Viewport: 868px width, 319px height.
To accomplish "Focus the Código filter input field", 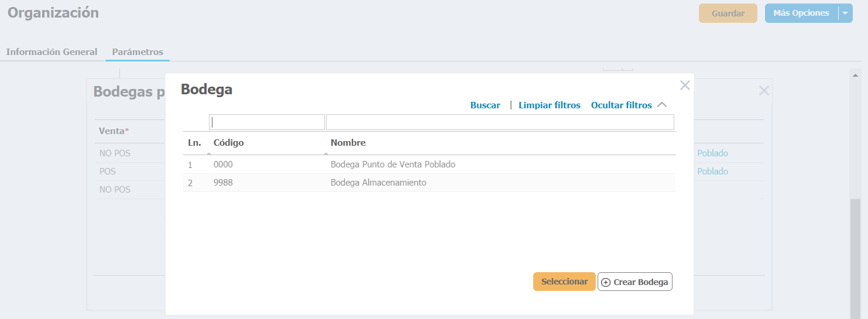I will click(x=267, y=122).
